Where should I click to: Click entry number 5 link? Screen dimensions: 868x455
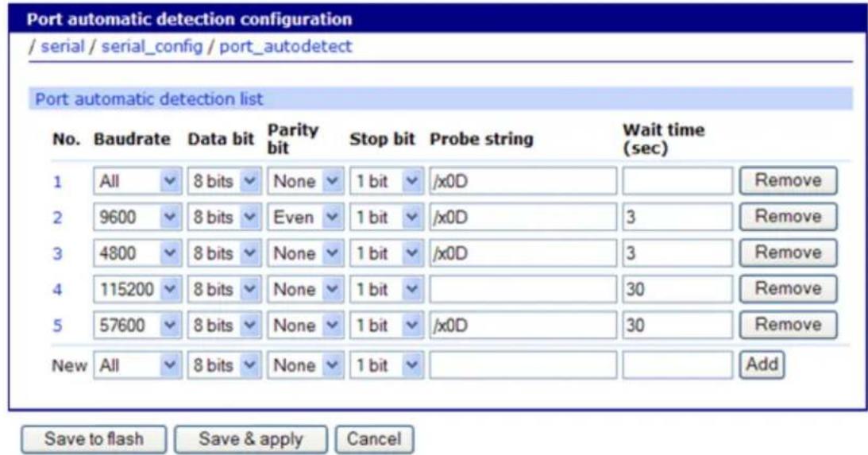pyautogui.click(x=57, y=326)
